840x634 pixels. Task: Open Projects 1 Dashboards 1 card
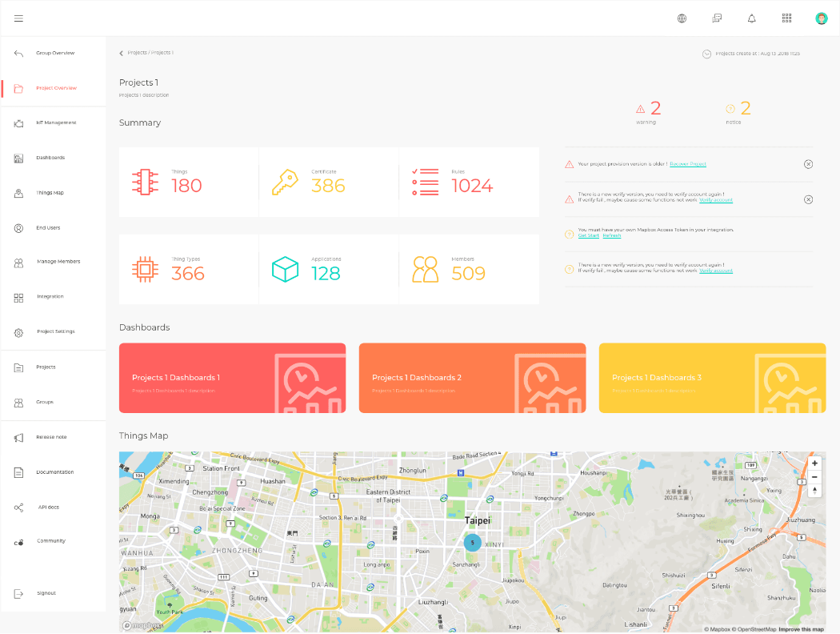click(x=233, y=378)
